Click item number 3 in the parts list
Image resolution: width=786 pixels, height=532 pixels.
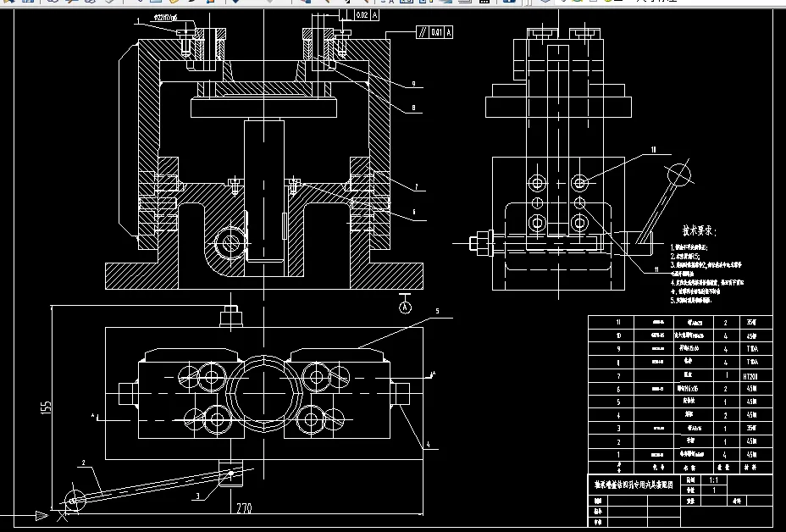(x=618, y=428)
